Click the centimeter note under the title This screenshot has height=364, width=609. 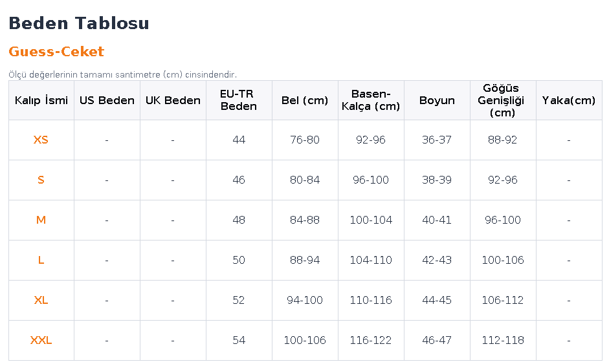(123, 74)
